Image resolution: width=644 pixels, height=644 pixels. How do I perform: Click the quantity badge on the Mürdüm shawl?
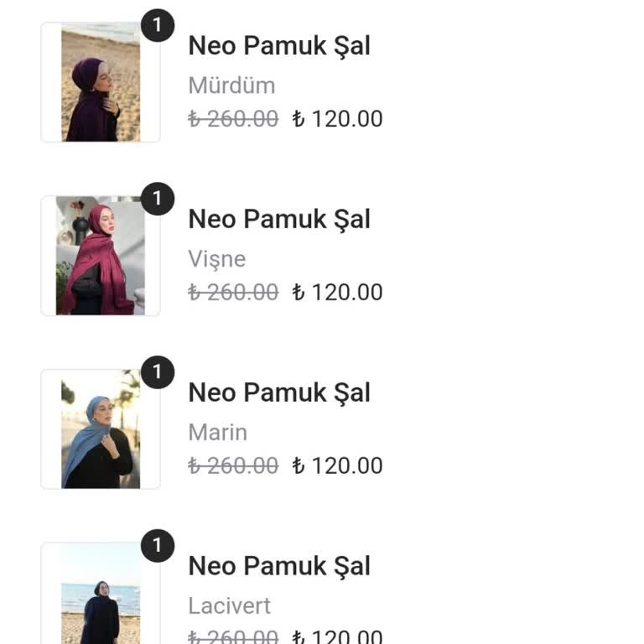click(157, 26)
